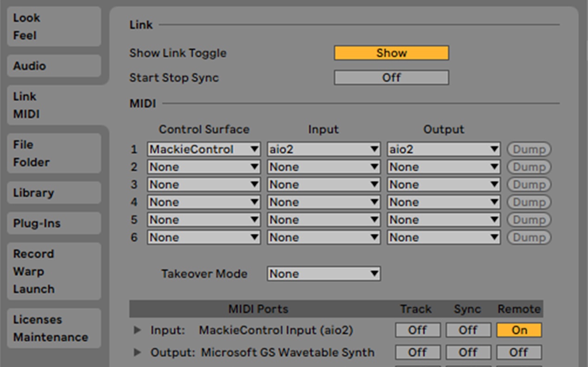Open Input dropdown for control surface 1

point(324,149)
